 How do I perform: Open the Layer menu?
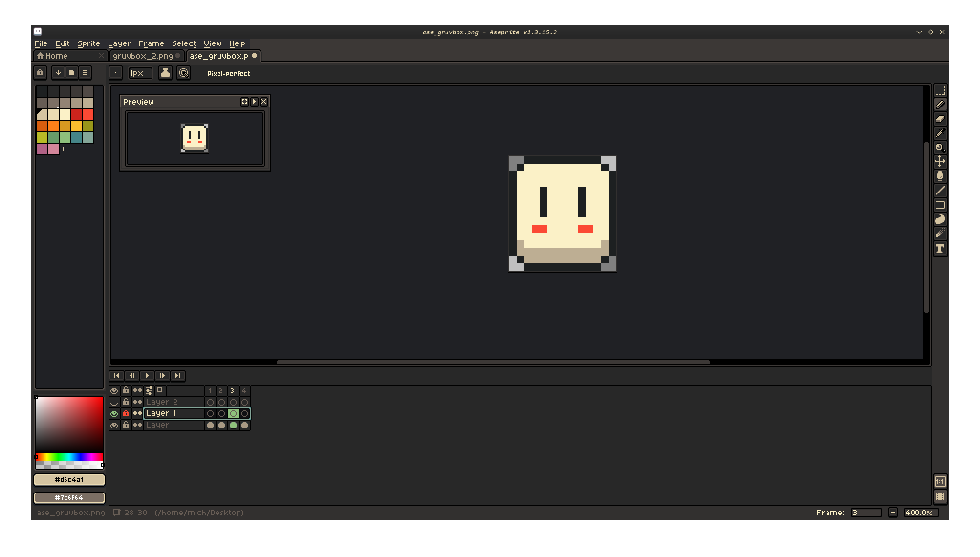pos(119,43)
